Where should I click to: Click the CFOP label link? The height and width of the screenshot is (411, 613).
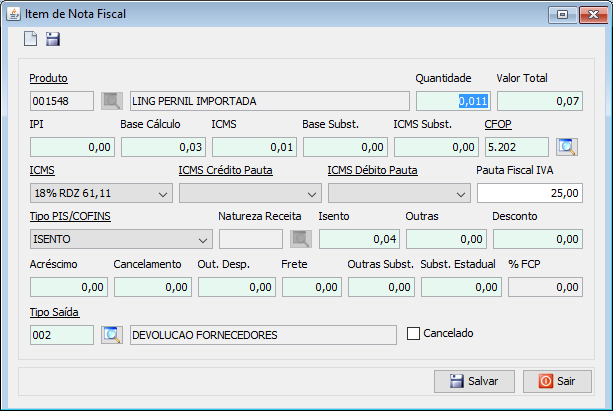[498, 124]
